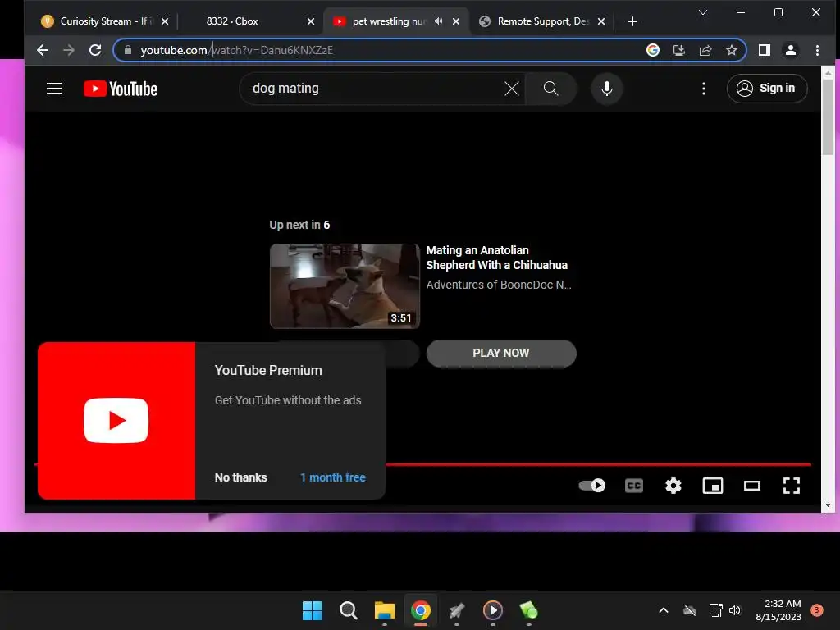The height and width of the screenshot is (630, 840).
Task: Open the Chrome profile icon
Action: coord(791,50)
